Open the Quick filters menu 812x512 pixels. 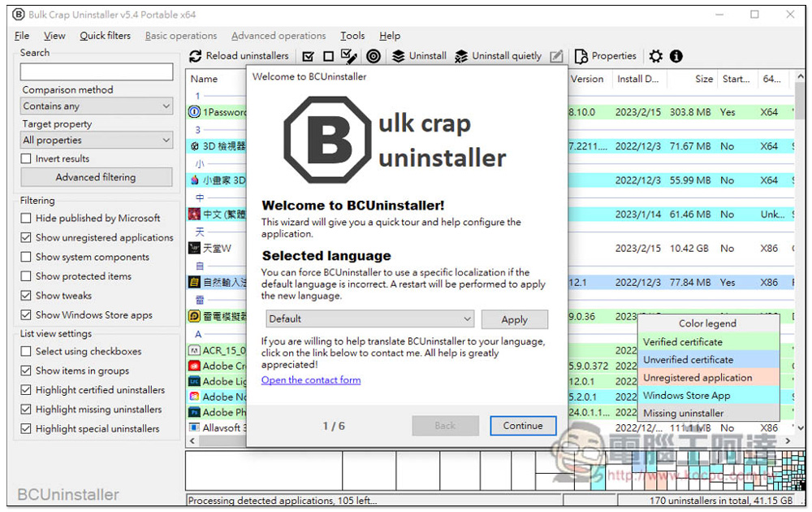105,36
